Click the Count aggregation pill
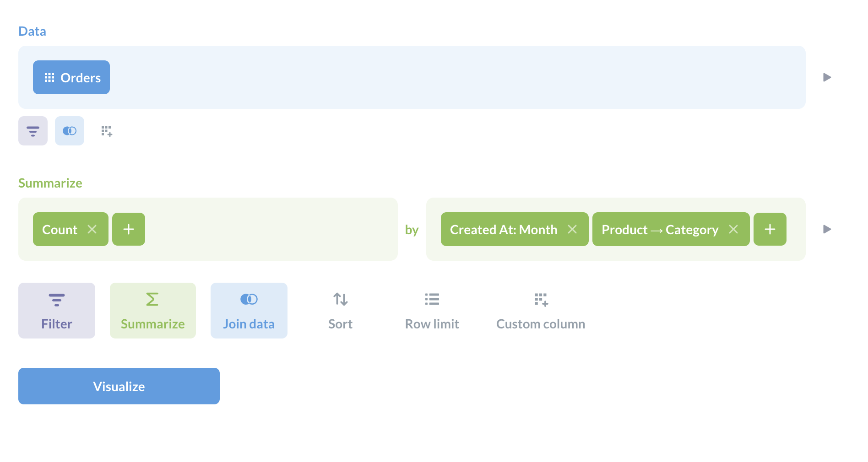 click(59, 229)
